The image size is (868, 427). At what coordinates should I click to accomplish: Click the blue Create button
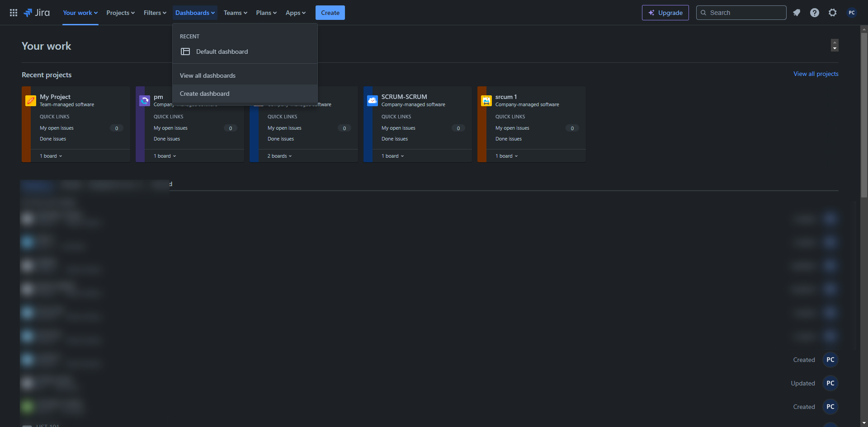click(x=330, y=13)
